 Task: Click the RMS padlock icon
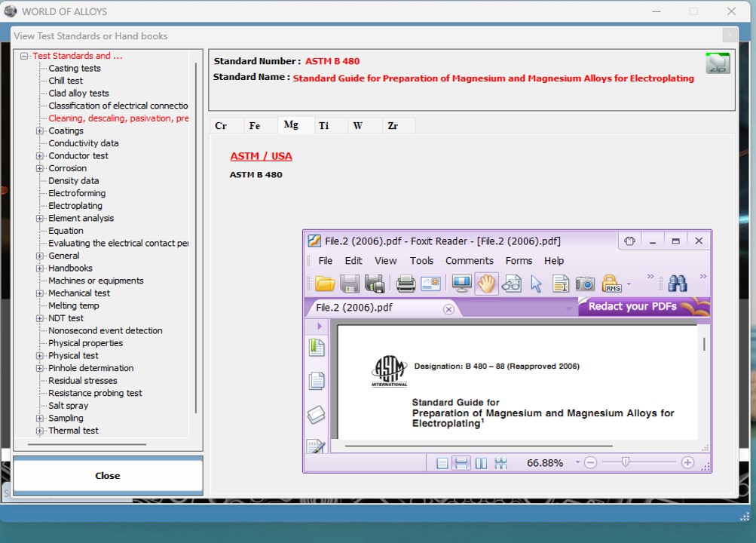(x=611, y=284)
